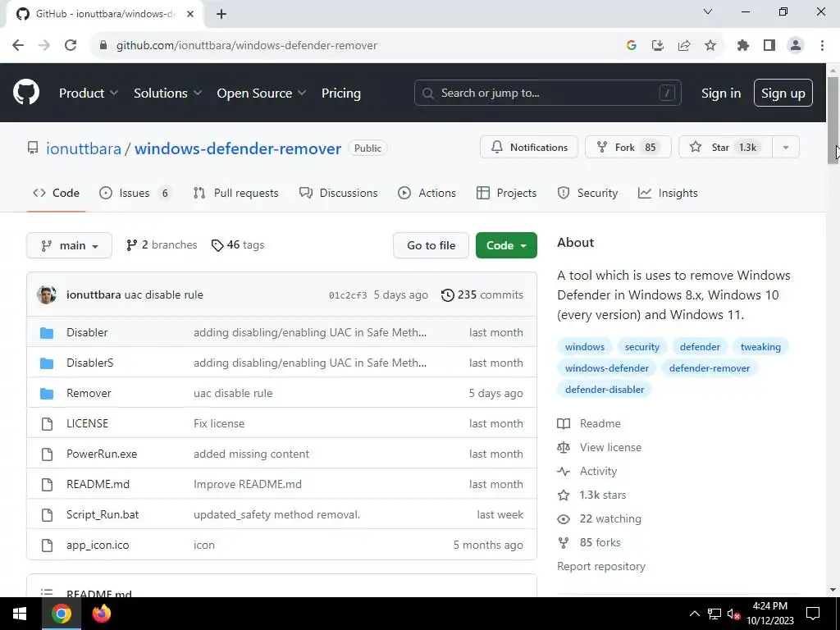Viewport: 840px width, 630px height.
Task: Show hidden system tray icons
Action: 694,614
